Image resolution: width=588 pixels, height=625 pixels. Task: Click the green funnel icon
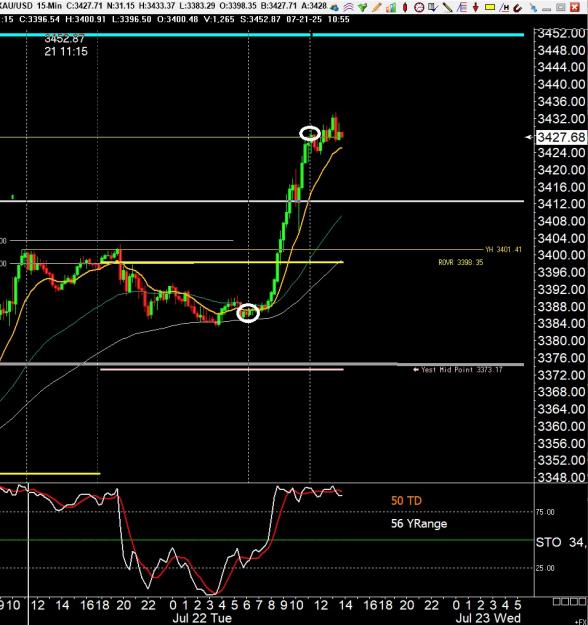click(362, 7)
